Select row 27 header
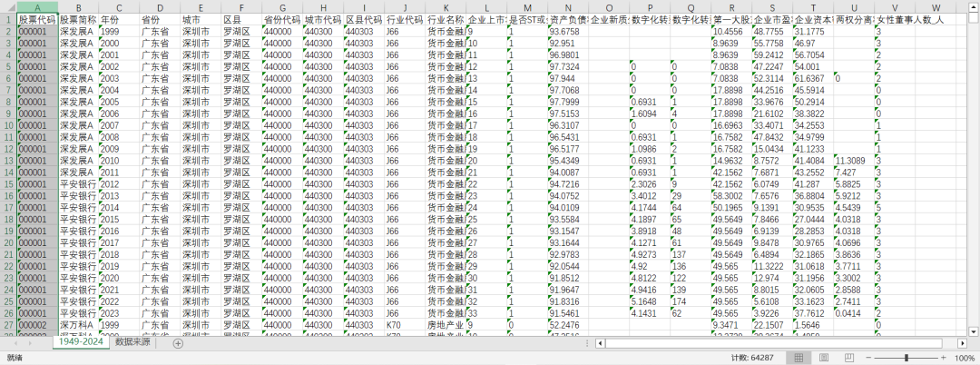Image resolution: width=980 pixels, height=365 pixels. pyautogui.click(x=7, y=324)
